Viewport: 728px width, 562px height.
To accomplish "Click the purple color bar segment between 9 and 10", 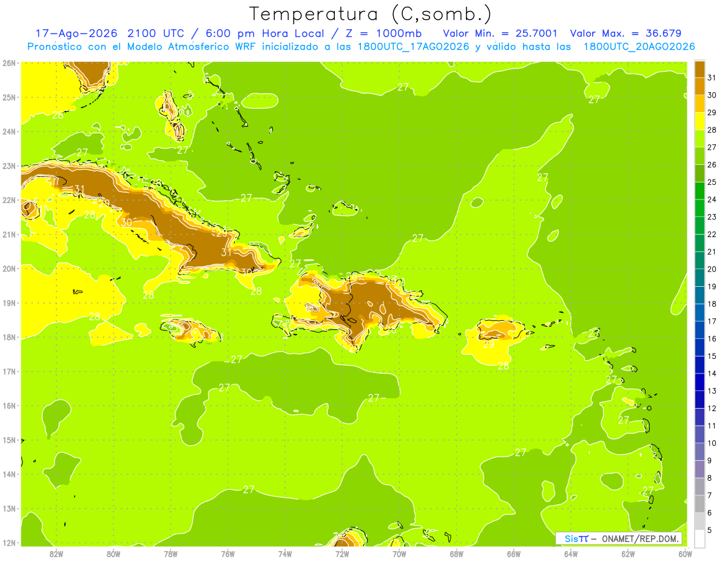I will pos(699,452).
